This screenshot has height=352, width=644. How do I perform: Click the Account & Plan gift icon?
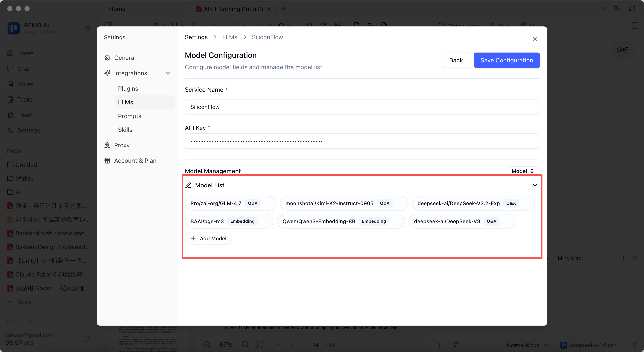coord(107,161)
